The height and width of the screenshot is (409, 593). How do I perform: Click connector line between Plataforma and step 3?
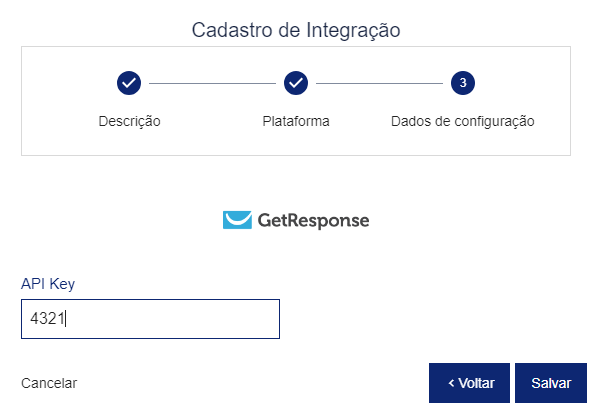tap(379, 83)
